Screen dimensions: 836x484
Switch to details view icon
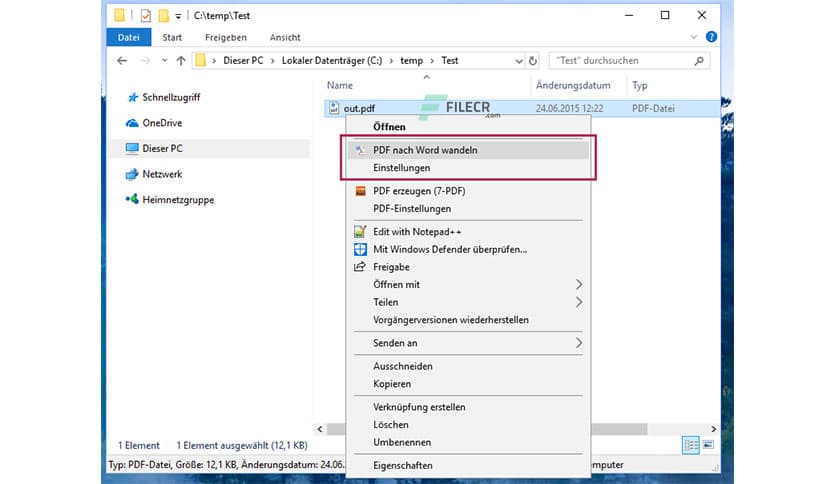pos(690,445)
